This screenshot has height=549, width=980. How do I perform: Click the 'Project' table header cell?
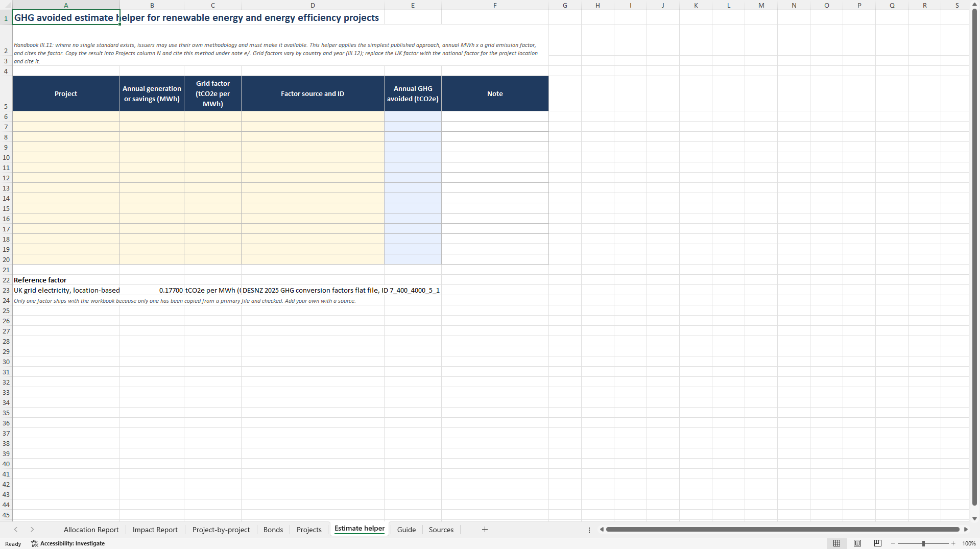(x=66, y=93)
